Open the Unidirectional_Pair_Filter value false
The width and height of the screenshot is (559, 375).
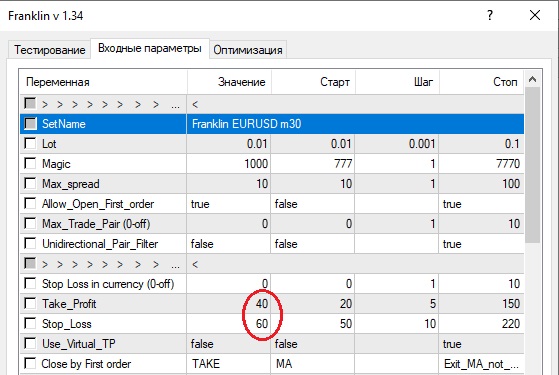pyautogui.click(x=229, y=244)
